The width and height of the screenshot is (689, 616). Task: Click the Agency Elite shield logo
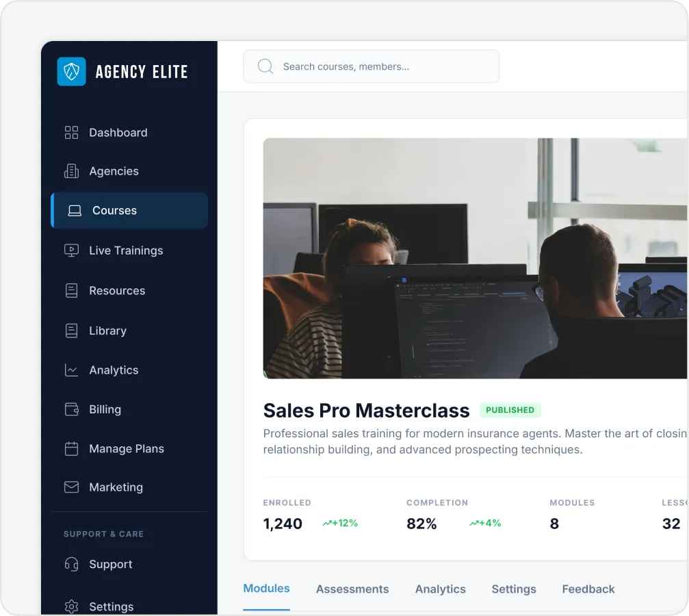click(72, 71)
